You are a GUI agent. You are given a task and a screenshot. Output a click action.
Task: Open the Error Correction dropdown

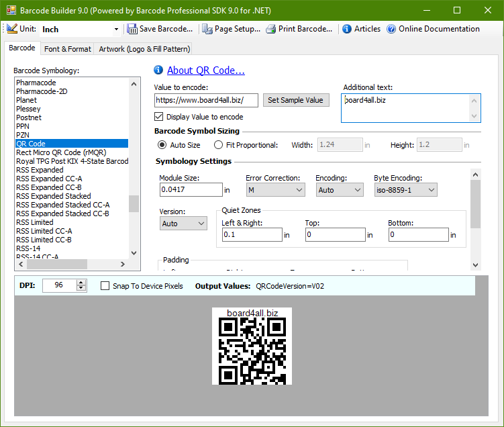click(x=275, y=190)
